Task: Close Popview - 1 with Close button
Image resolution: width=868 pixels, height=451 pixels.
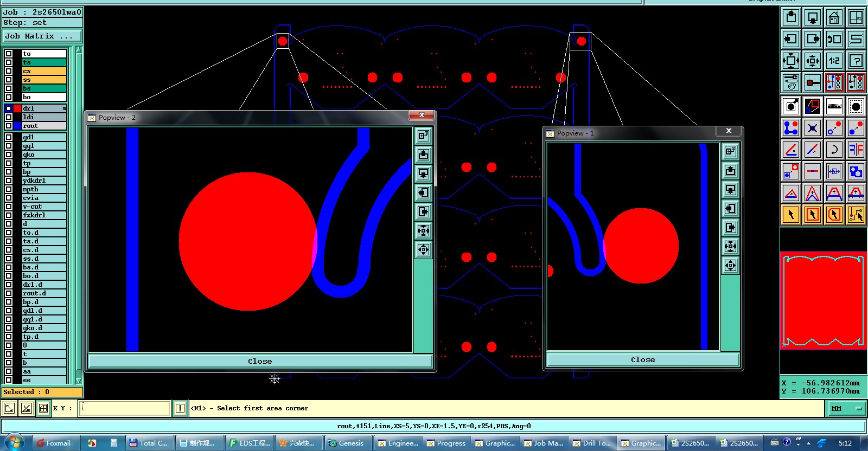Action: tap(643, 359)
